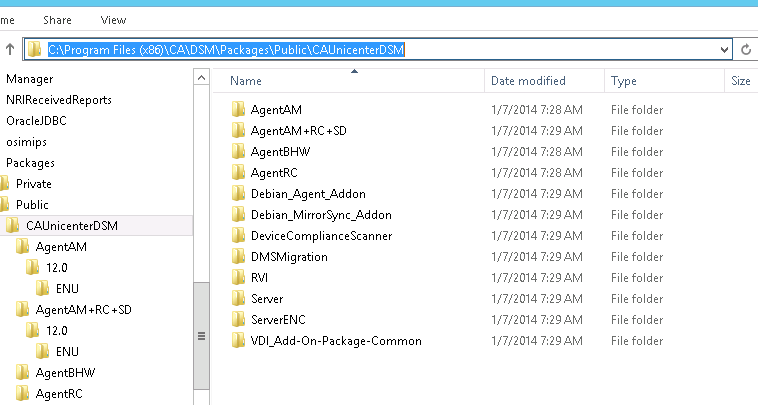Image resolution: width=758 pixels, height=405 pixels.
Task: Open the Share ribbon tab
Action: tap(57, 20)
